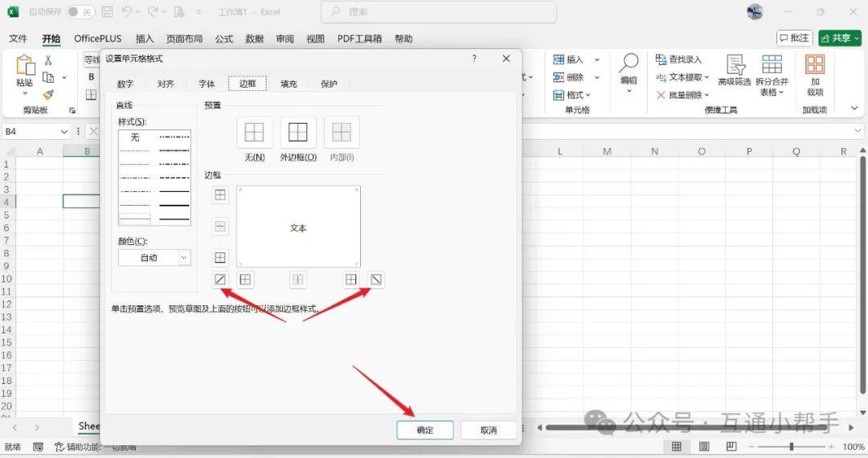This screenshot has height=458, width=868.
Task: Apply diagonal-up border in the dialog
Action: tap(219, 280)
